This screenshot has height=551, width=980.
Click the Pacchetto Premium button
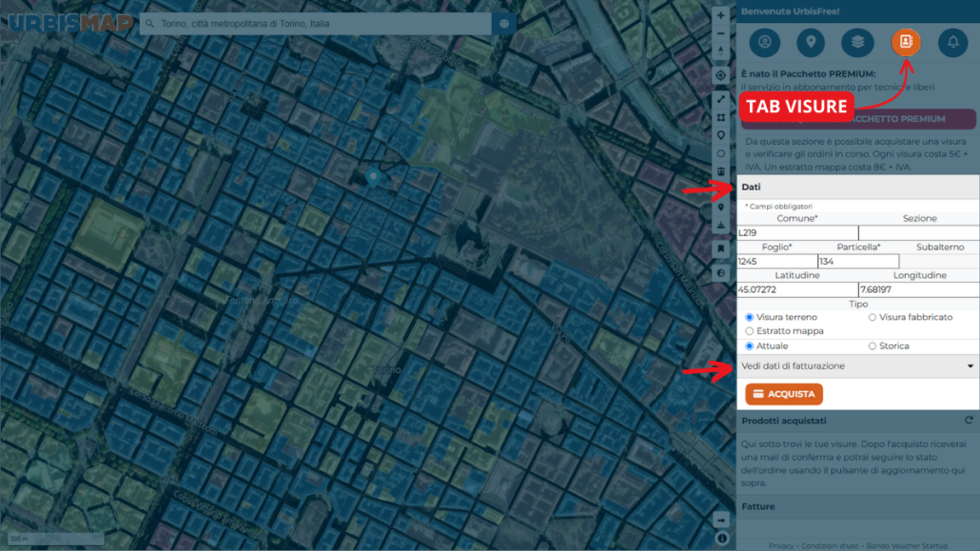click(857, 119)
